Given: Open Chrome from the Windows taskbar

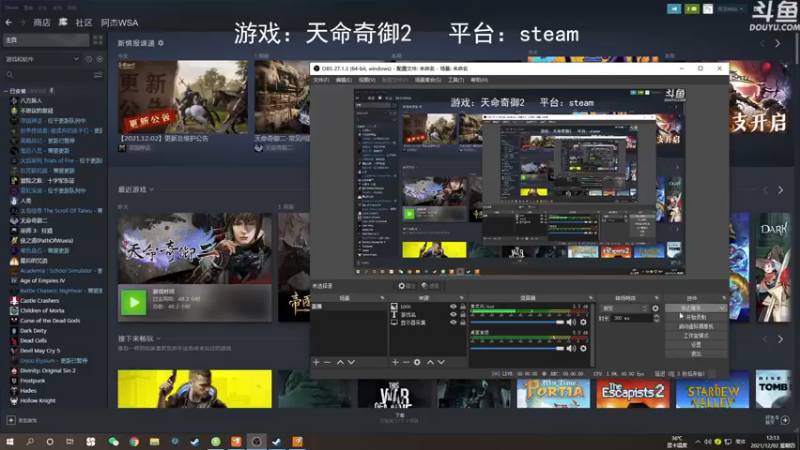Looking at the screenshot, I should point(134,441).
